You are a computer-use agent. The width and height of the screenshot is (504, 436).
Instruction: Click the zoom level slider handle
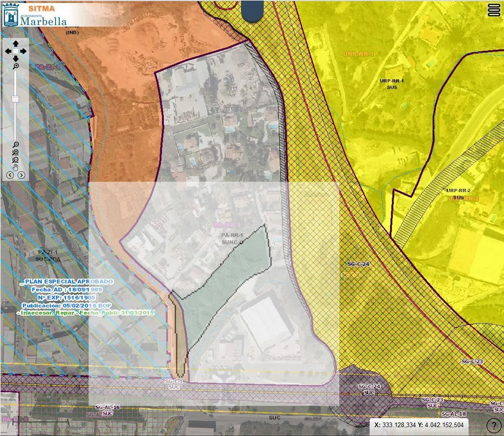pyautogui.click(x=15, y=99)
